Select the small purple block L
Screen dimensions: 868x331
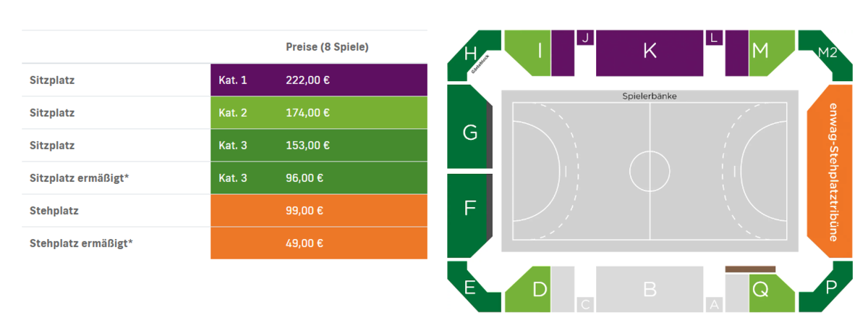714,38
